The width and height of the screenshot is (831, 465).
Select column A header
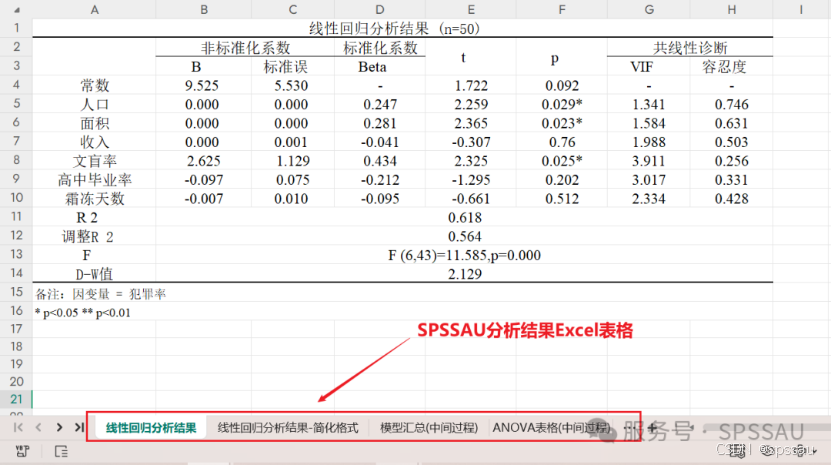coord(94,10)
